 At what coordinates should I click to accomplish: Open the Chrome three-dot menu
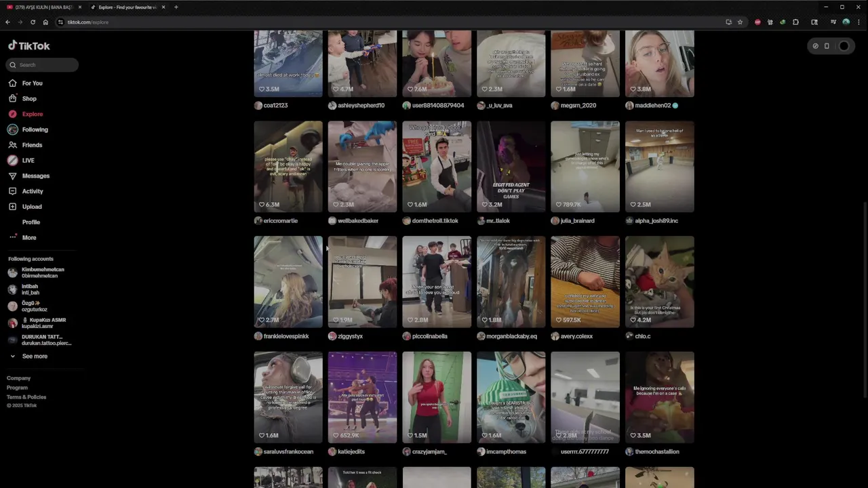tap(859, 22)
